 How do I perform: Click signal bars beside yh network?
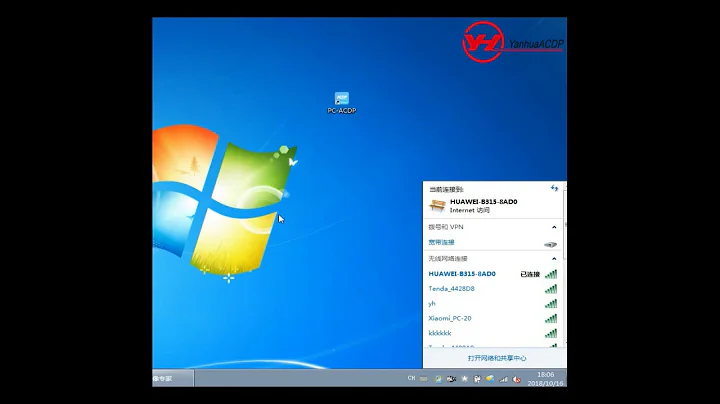pos(551,303)
